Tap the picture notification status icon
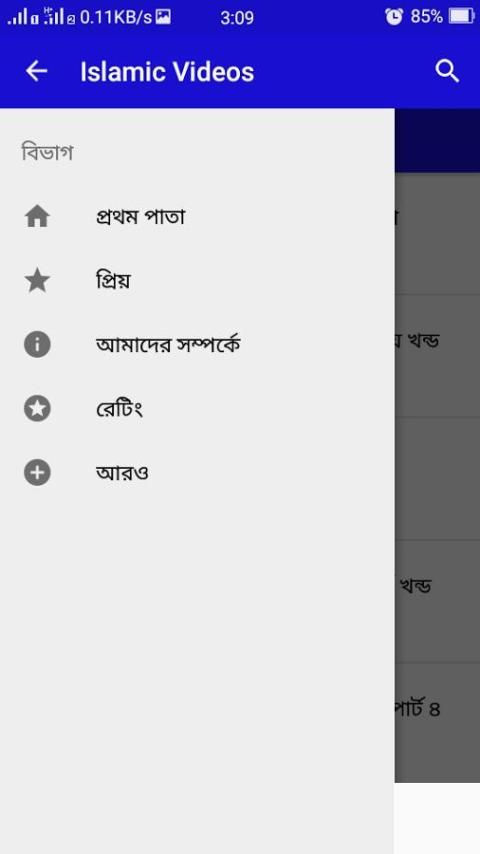The image size is (480, 854). pyautogui.click(x=163, y=17)
